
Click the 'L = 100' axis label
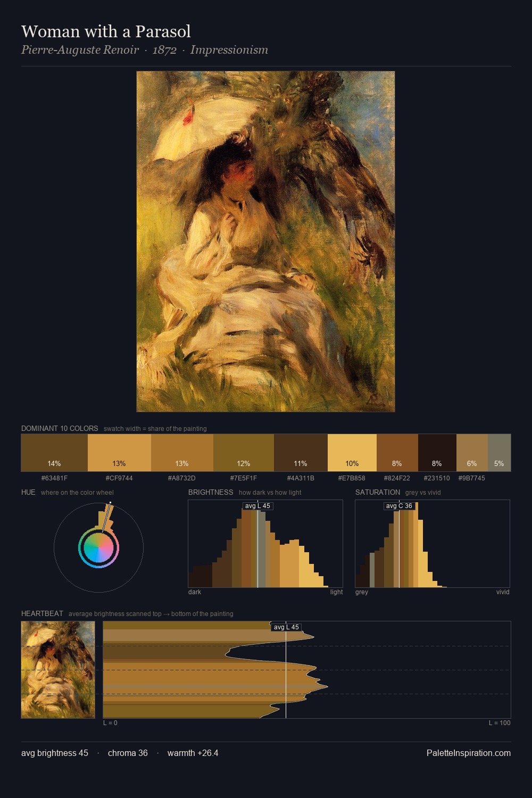coord(500,723)
